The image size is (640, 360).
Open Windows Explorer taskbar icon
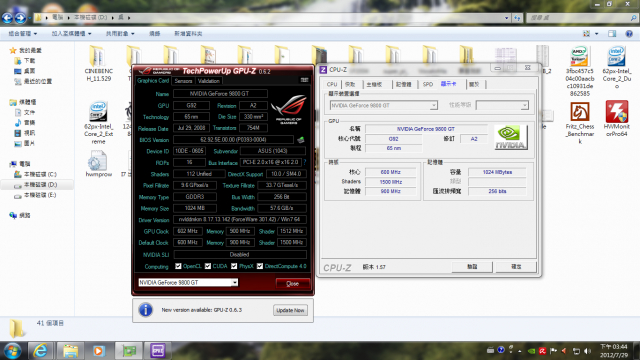tap(70, 351)
